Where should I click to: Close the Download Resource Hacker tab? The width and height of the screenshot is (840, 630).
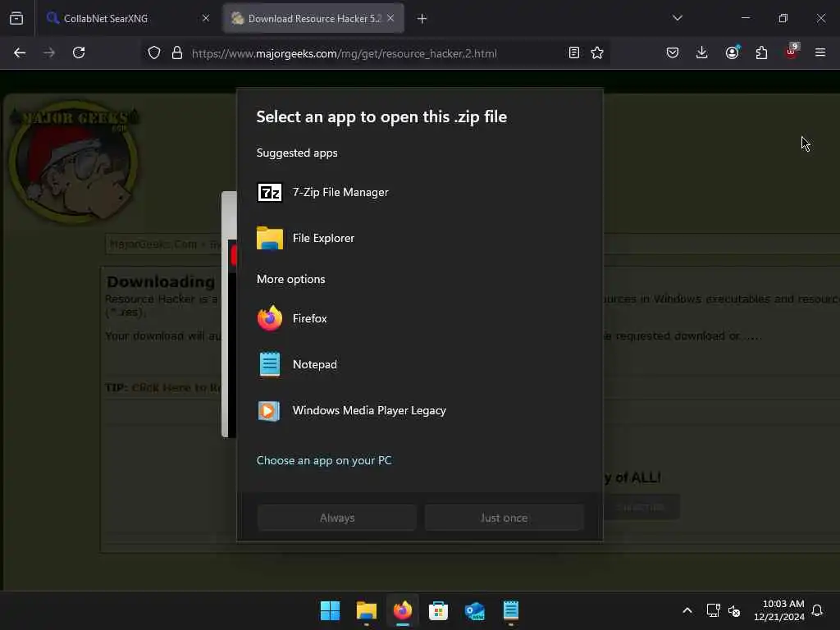tap(390, 18)
